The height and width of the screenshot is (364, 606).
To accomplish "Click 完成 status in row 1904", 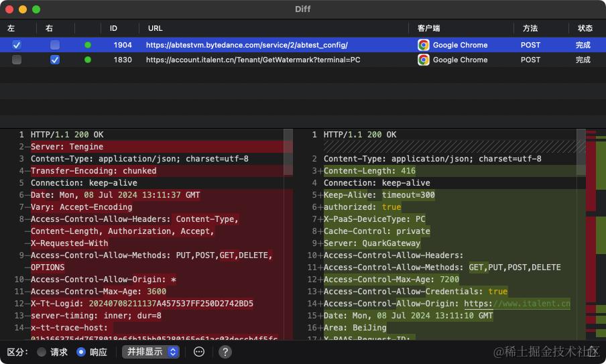I will click(583, 45).
